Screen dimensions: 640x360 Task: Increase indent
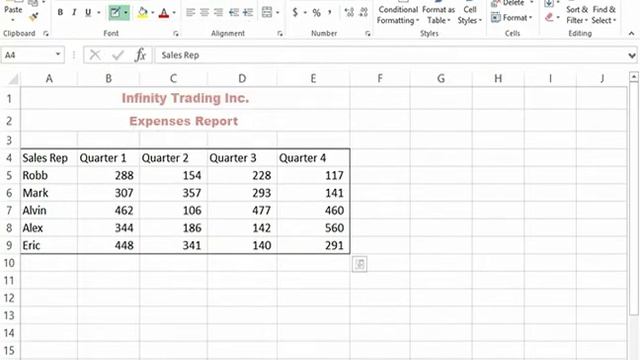pyautogui.click(x=248, y=13)
